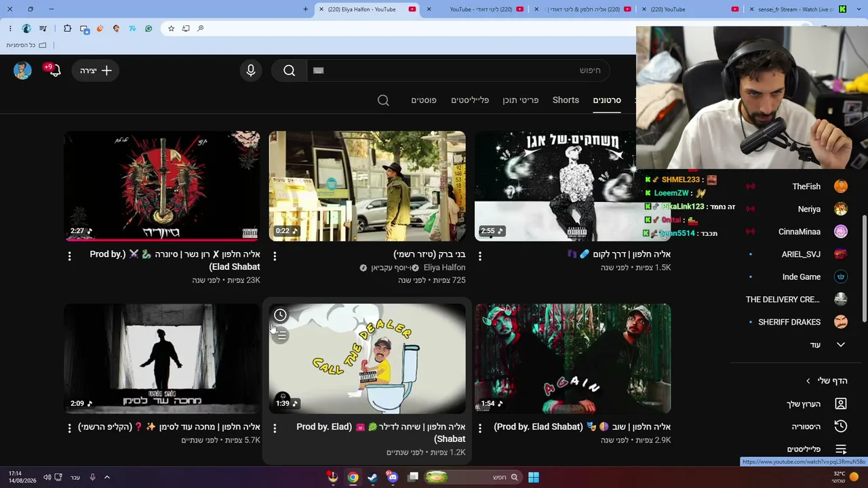Play the Again video thumbnail

tap(573, 359)
